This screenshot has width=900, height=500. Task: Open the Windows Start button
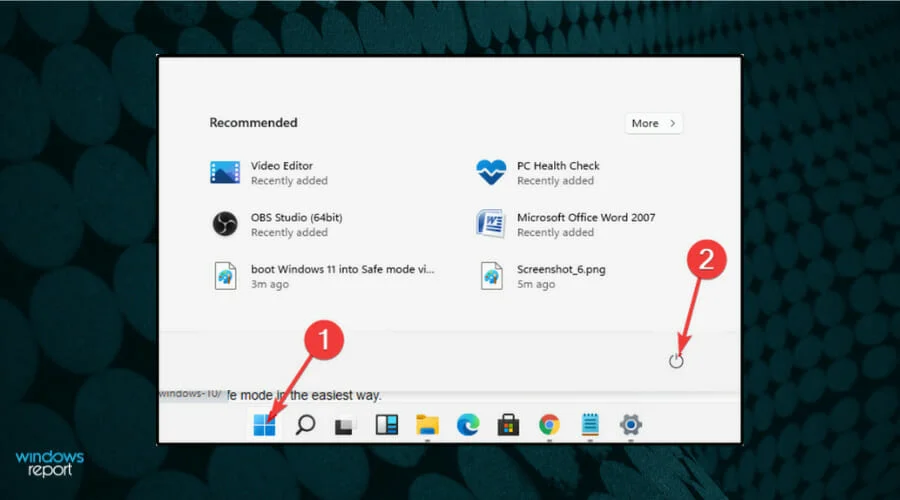(x=264, y=425)
